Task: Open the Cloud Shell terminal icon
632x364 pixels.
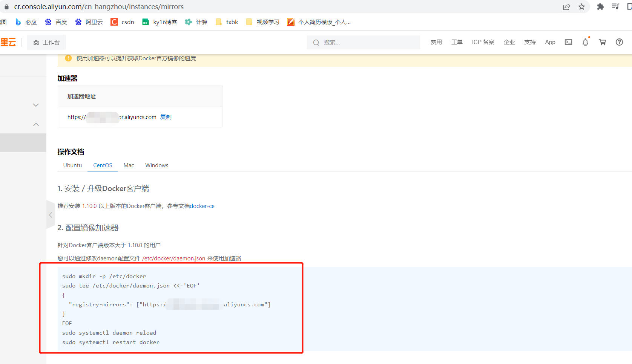Action: point(568,42)
